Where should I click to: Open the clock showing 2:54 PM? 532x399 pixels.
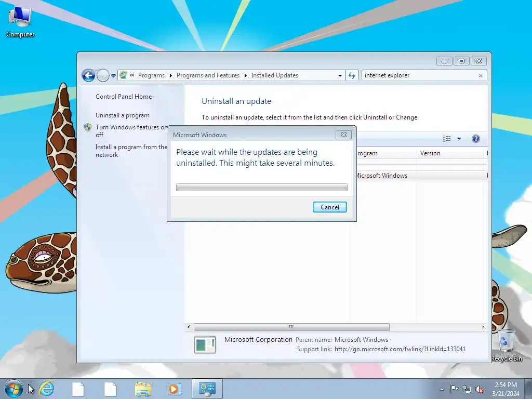click(x=506, y=389)
